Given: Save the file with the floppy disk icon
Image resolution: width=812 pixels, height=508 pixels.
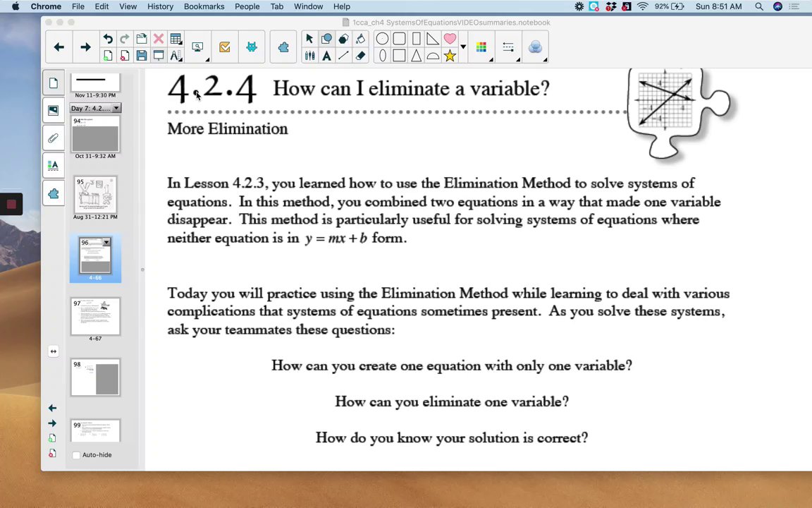Looking at the screenshot, I should point(142,56).
